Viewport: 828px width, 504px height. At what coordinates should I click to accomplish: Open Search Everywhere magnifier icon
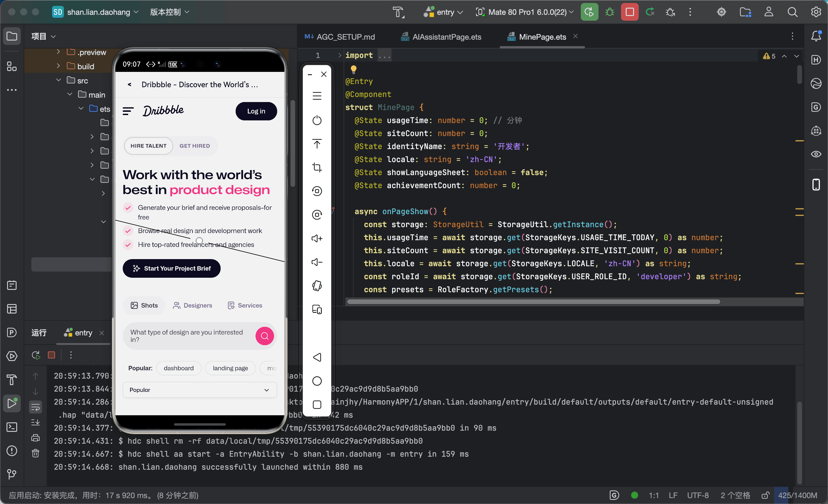point(793,12)
